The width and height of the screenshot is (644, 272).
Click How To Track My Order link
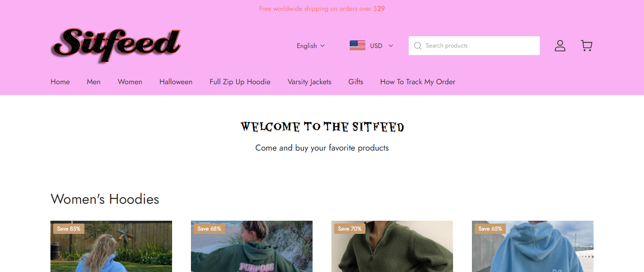point(418,82)
